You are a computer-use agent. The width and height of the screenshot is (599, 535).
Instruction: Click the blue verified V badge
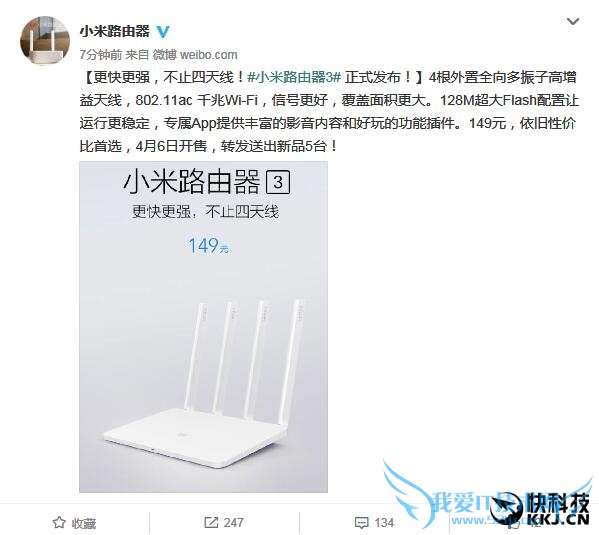pyautogui.click(x=163, y=31)
